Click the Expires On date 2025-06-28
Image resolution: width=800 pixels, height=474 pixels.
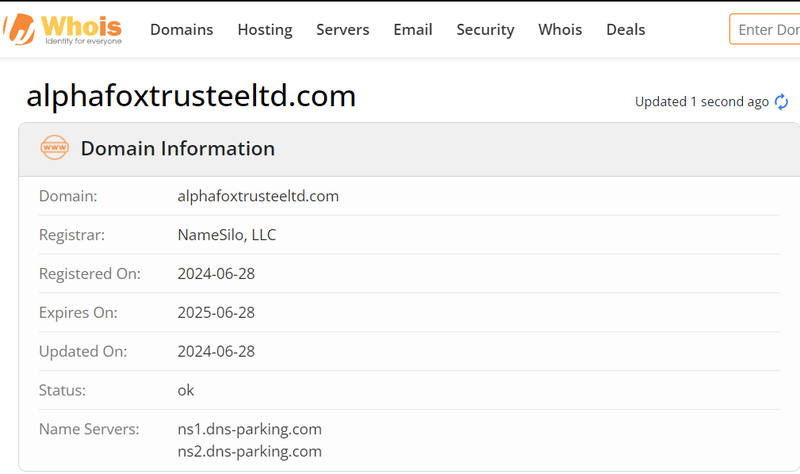click(x=216, y=312)
